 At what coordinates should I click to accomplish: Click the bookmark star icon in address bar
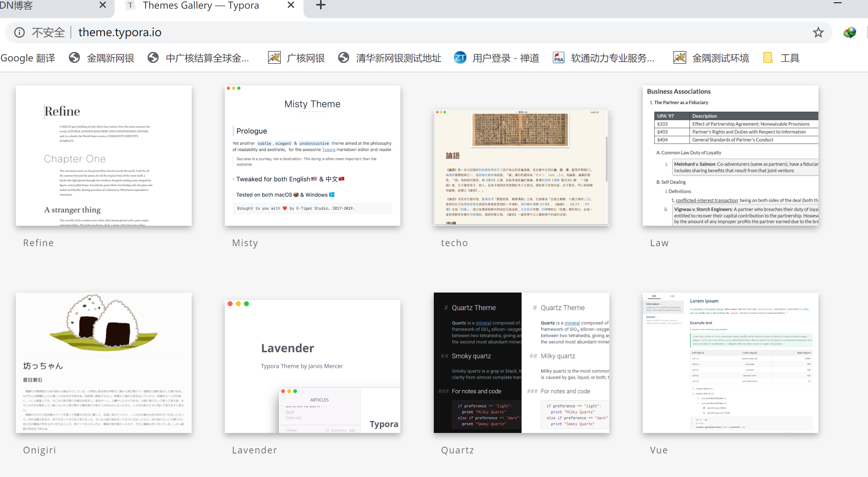click(x=818, y=32)
